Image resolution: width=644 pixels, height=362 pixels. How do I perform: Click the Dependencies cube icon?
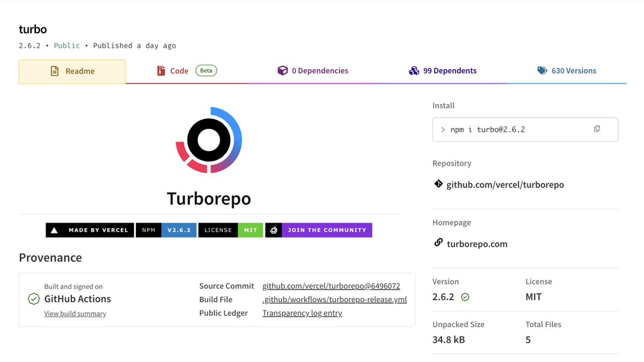pyautogui.click(x=282, y=71)
